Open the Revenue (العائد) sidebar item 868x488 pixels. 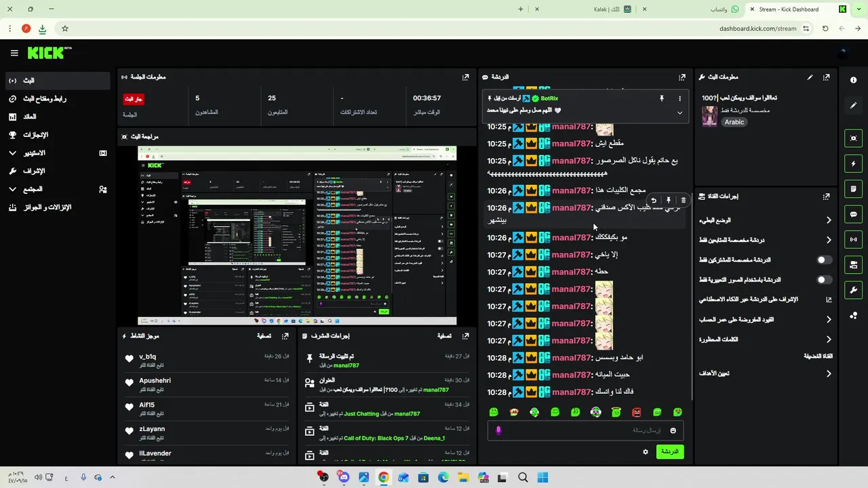click(x=58, y=117)
